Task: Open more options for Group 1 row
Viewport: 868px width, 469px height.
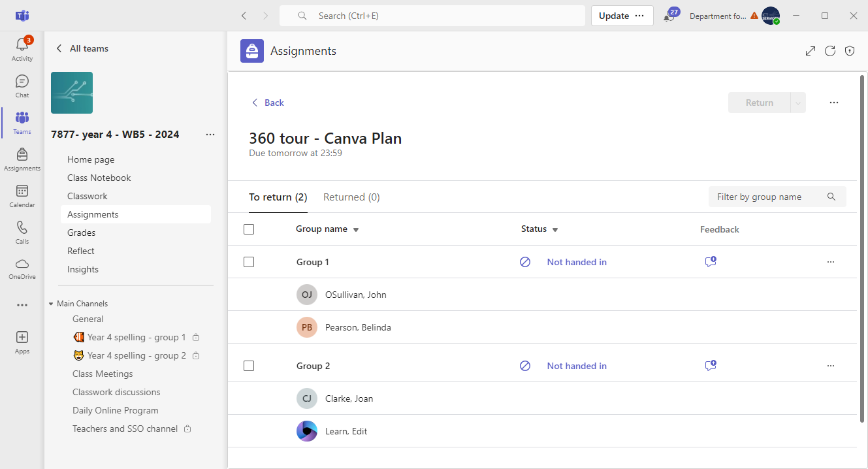Action: pos(831,262)
